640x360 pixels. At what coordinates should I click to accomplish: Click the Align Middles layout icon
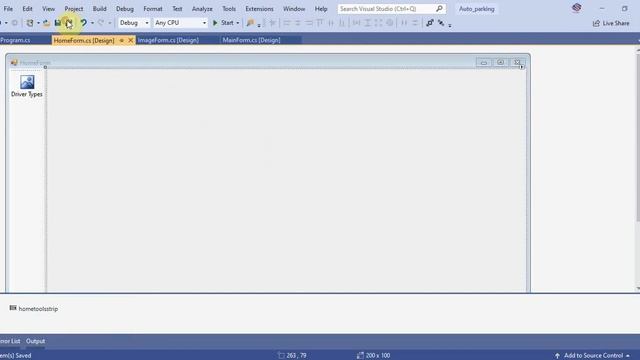pos(331,23)
